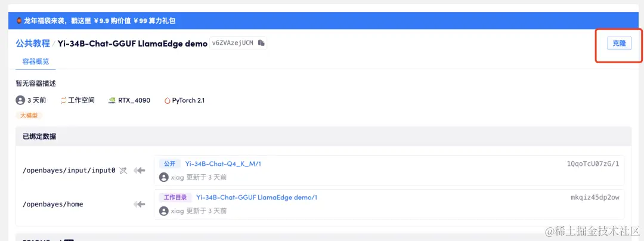
Task: Open the 公共教程 breadcrumb link
Action: pyautogui.click(x=32, y=43)
